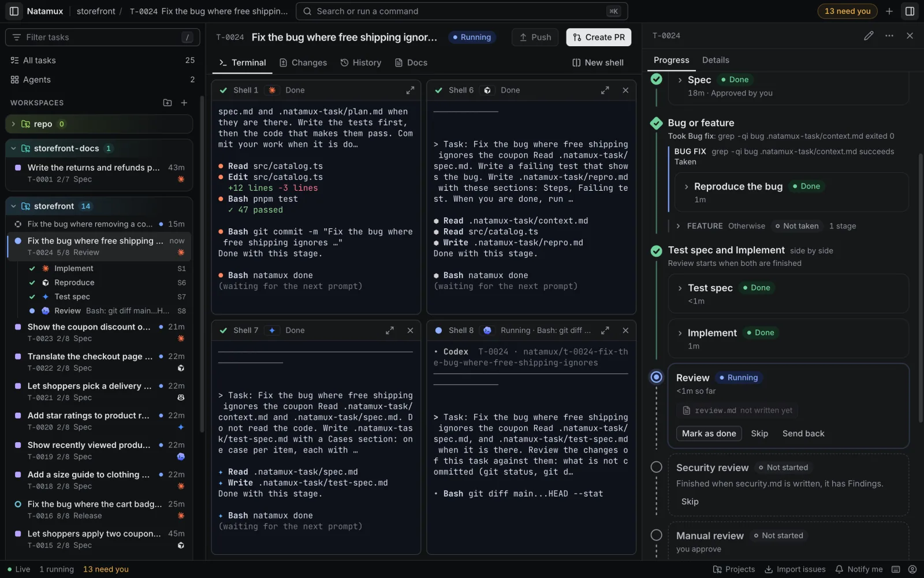Click Import issues in status bar

tap(795, 569)
